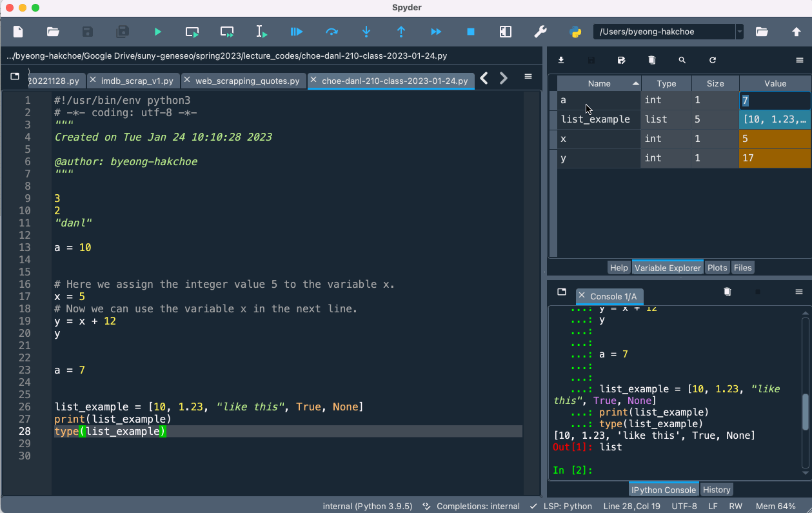Stop debugging with the square icon

471,32
